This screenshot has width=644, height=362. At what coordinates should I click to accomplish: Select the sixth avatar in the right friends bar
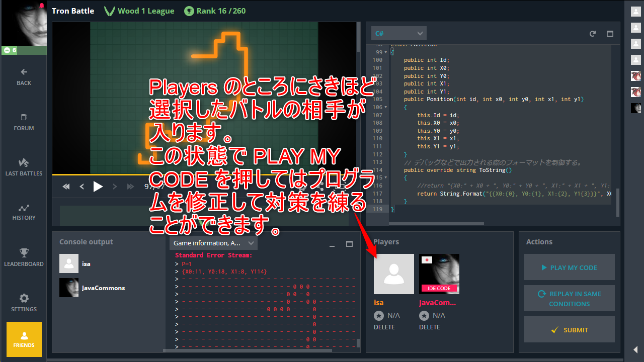[x=636, y=92]
